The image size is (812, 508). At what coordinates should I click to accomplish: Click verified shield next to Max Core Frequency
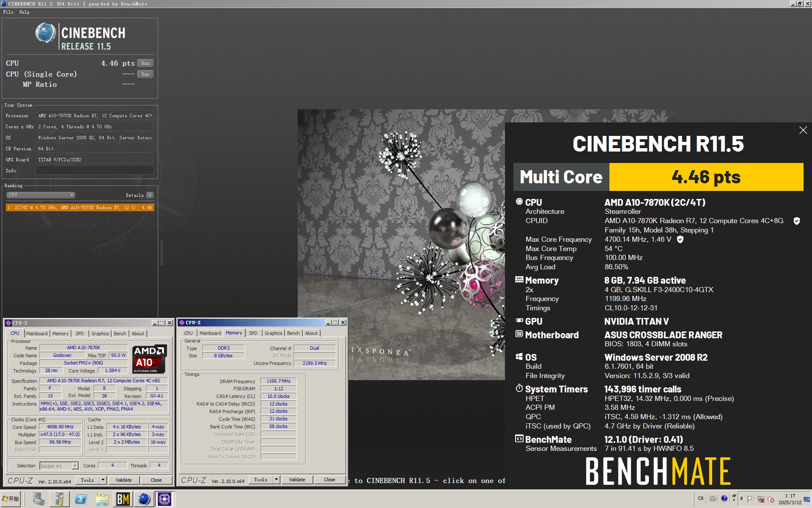point(680,240)
